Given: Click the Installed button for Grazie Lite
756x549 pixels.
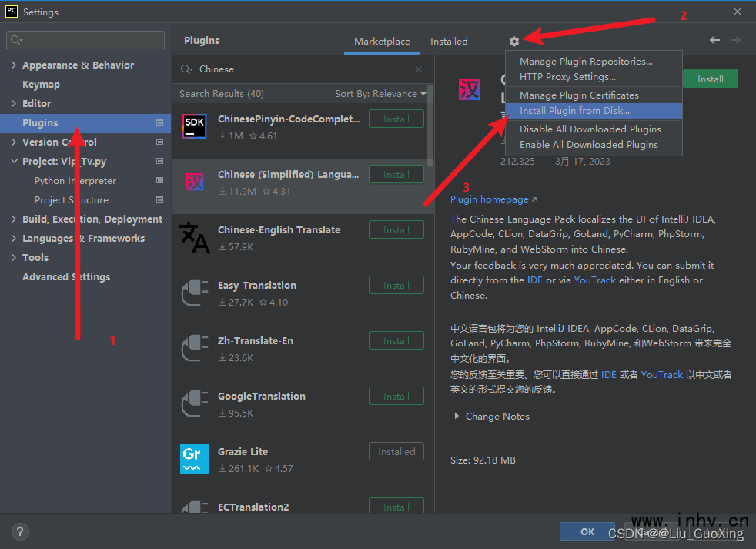Looking at the screenshot, I should (x=396, y=451).
